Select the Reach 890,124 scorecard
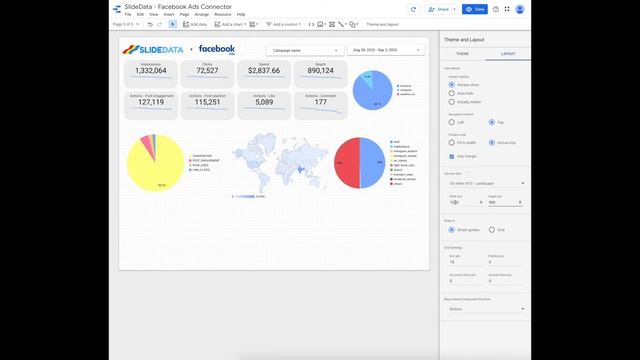 (320, 74)
